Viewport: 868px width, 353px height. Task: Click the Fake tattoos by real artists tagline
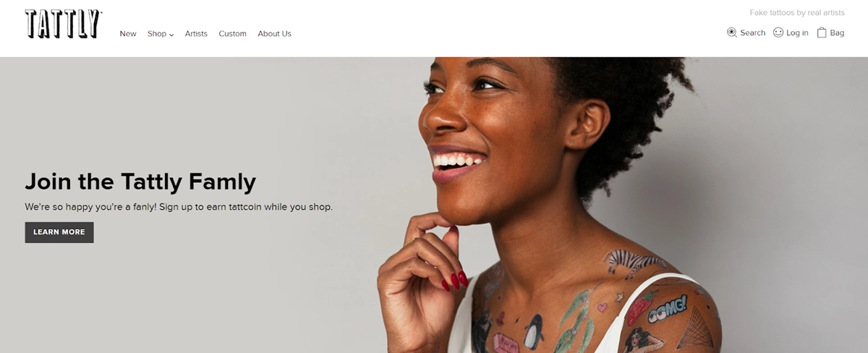tap(797, 13)
